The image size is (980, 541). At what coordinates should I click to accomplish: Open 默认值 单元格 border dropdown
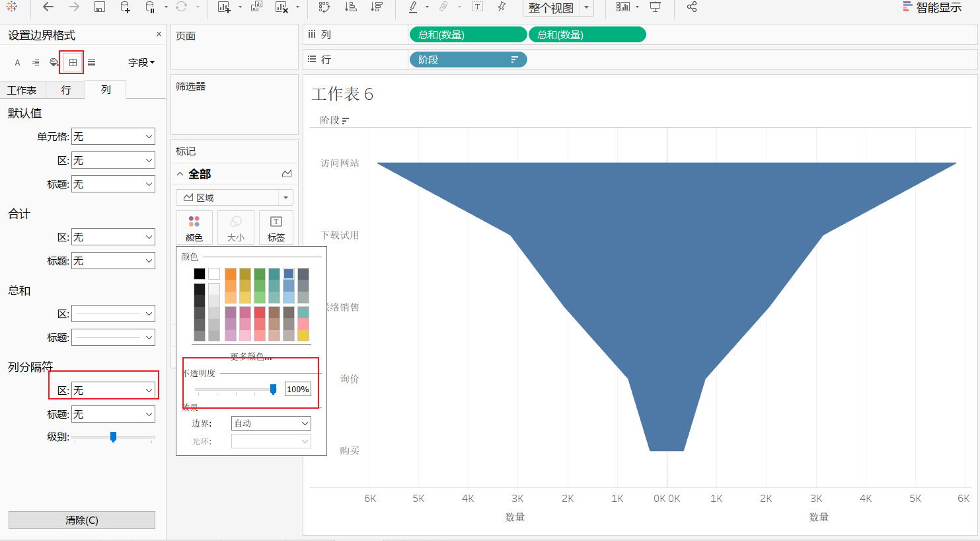click(x=113, y=136)
